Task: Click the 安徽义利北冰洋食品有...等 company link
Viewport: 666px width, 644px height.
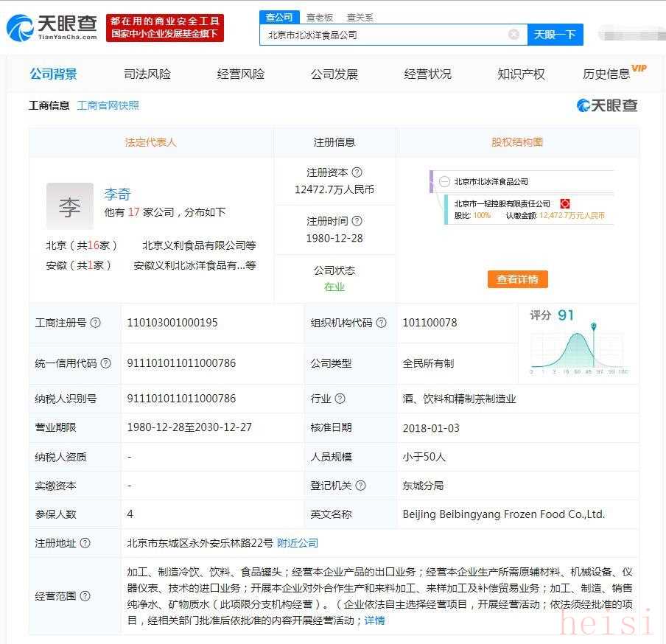Action: pyautogui.click(x=195, y=265)
